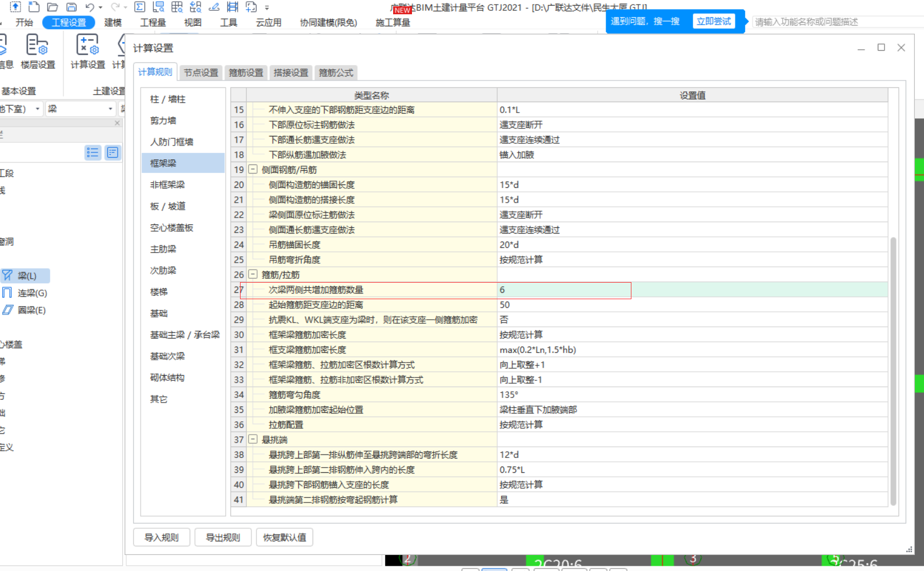Collapse the 箍筋/拉筋 group
The image size is (924, 571).
(253, 275)
